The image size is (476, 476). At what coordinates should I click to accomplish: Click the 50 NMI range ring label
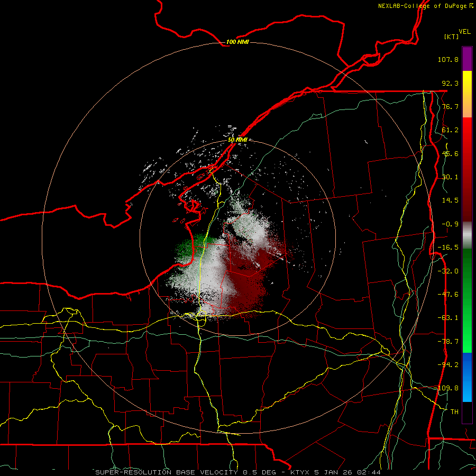point(237,140)
